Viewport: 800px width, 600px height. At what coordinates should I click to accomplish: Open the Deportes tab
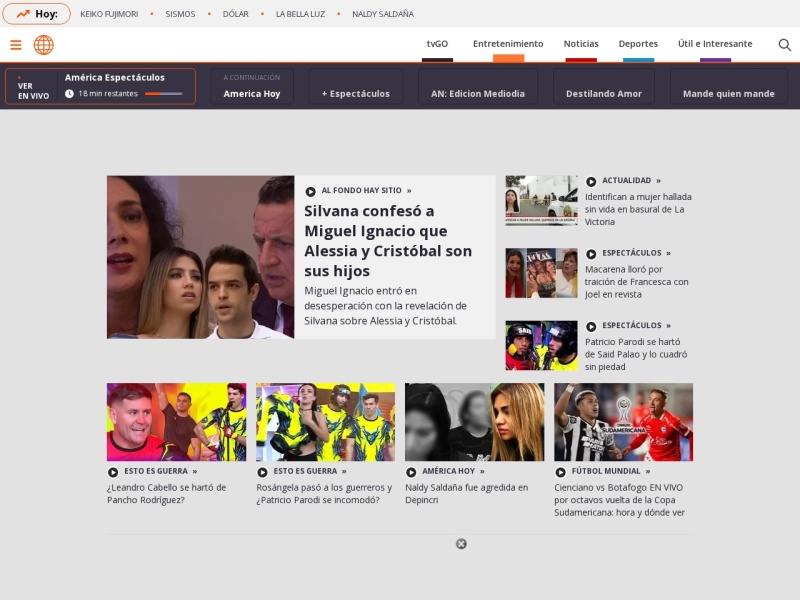pyautogui.click(x=638, y=44)
